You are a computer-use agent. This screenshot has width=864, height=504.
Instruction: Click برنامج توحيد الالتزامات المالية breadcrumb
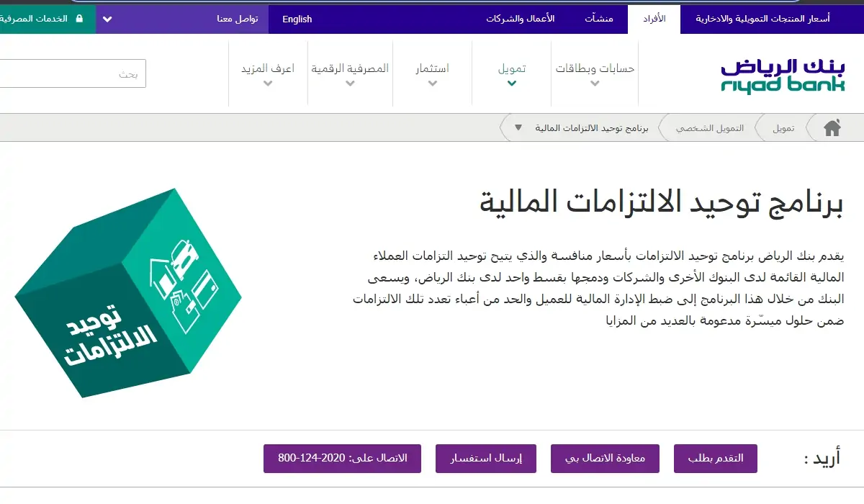click(x=592, y=128)
